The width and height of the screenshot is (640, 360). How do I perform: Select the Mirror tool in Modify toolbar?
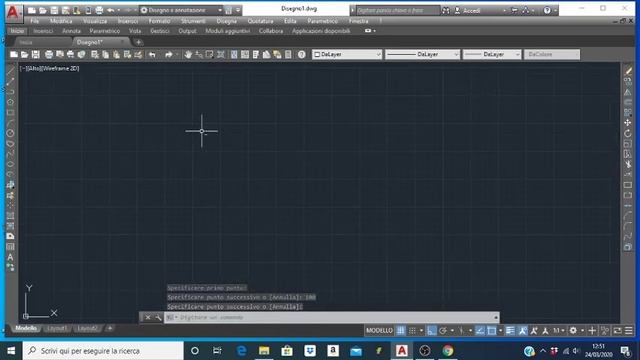click(628, 92)
